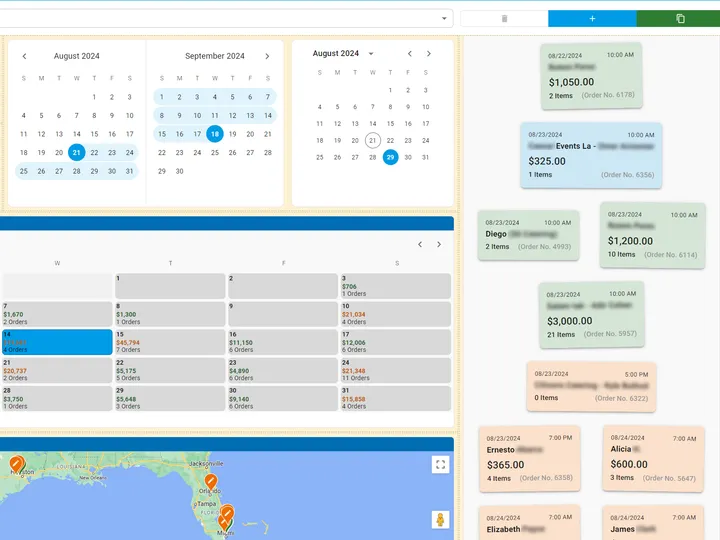Open Events La order card No. 6356
The image size is (720, 540).
click(591, 155)
